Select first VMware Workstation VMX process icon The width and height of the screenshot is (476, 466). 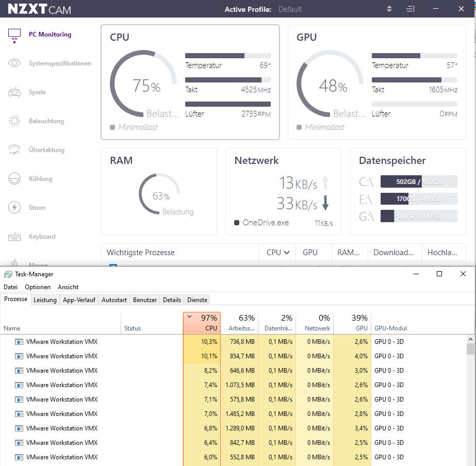pos(19,342)
